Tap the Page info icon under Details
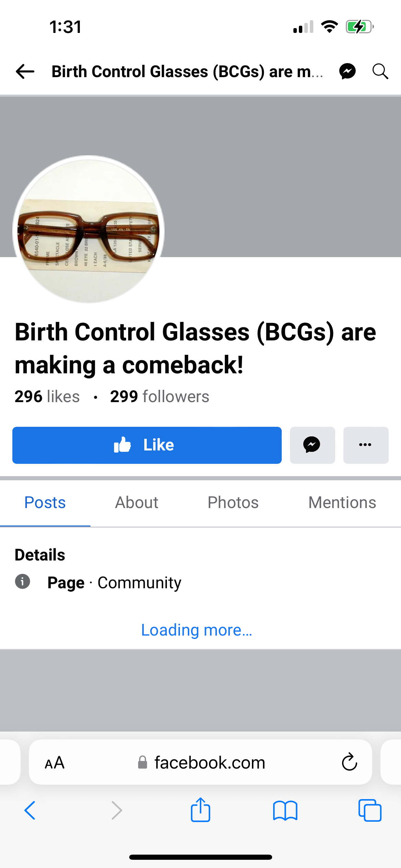 point(23,581)
